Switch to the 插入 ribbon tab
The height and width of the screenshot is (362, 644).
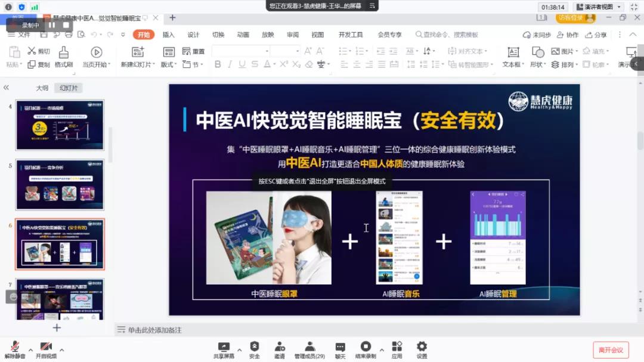(169, 35)
